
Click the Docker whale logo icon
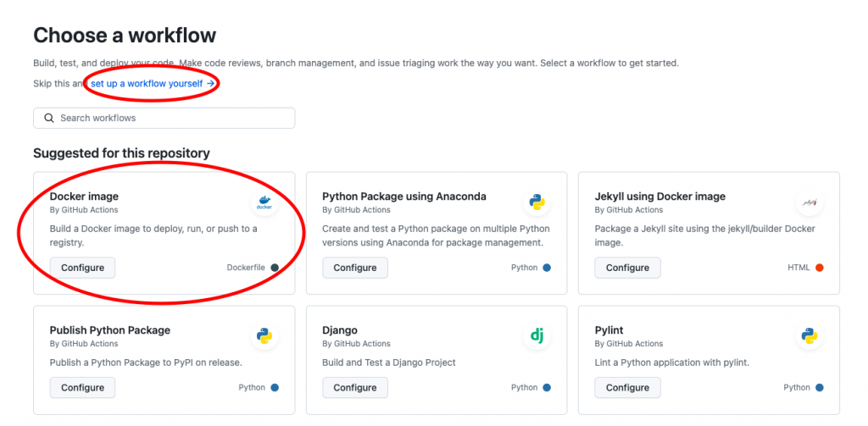(x=264, y=203)
